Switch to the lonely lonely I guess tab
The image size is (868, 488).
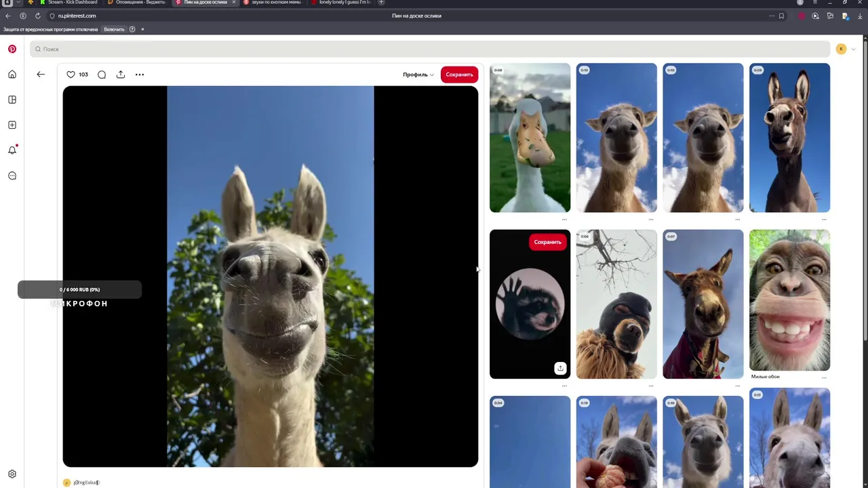pos(341,3)
